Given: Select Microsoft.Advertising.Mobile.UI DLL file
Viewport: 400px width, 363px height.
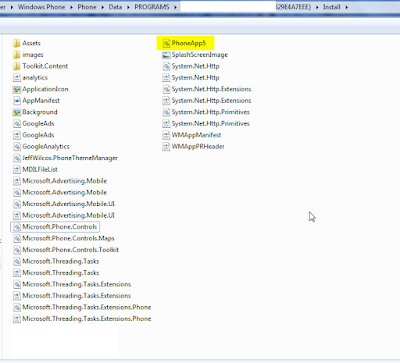Looking at the screenshot, I should point(64,204).
